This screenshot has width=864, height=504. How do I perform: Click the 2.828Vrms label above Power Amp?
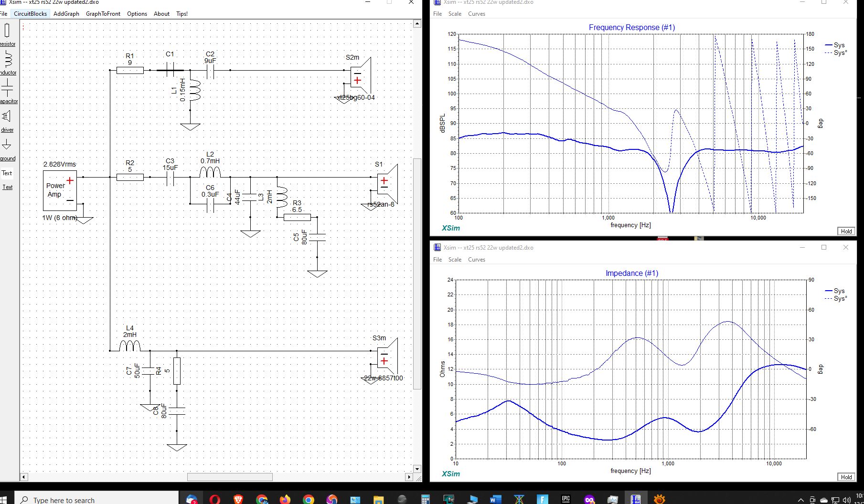(x=60, y=164)
